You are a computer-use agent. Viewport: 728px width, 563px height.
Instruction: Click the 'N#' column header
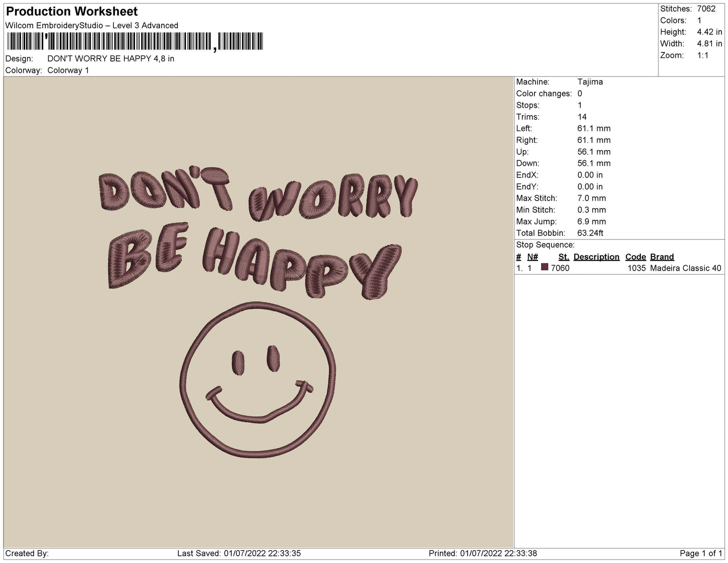(x=533, y=257)
